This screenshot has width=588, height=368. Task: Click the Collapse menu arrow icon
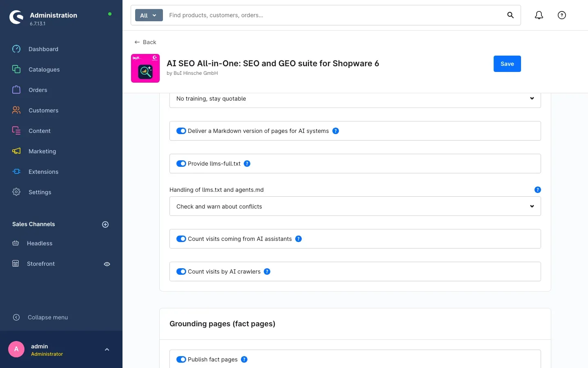pyautogui.click(x=16, y=317)
